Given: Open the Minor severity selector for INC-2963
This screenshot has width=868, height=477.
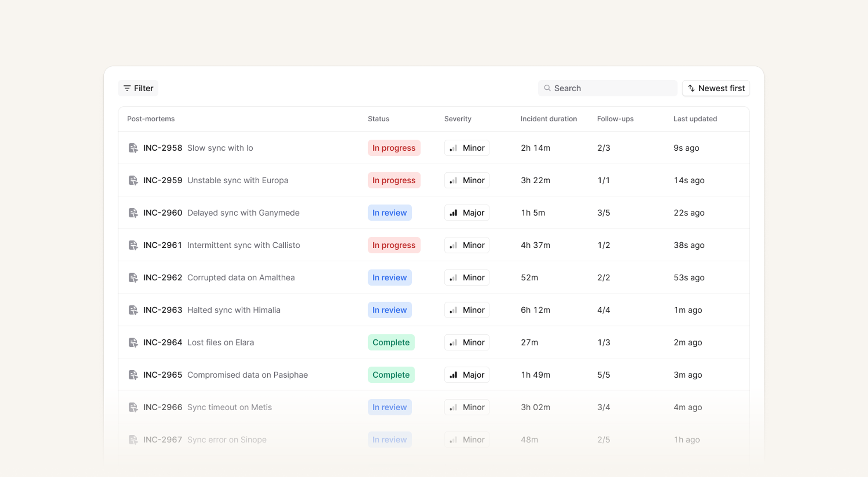Looking at the screenshot, I should 467,310.
